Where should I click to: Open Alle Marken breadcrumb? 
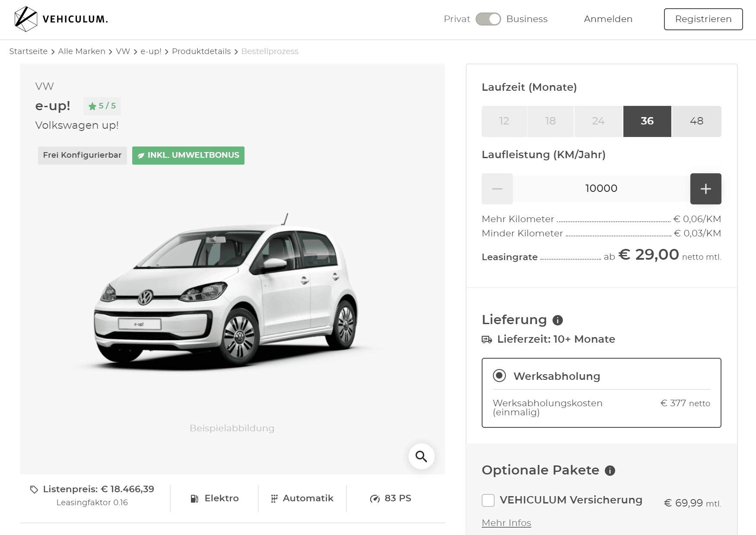[x=82, y=51]
